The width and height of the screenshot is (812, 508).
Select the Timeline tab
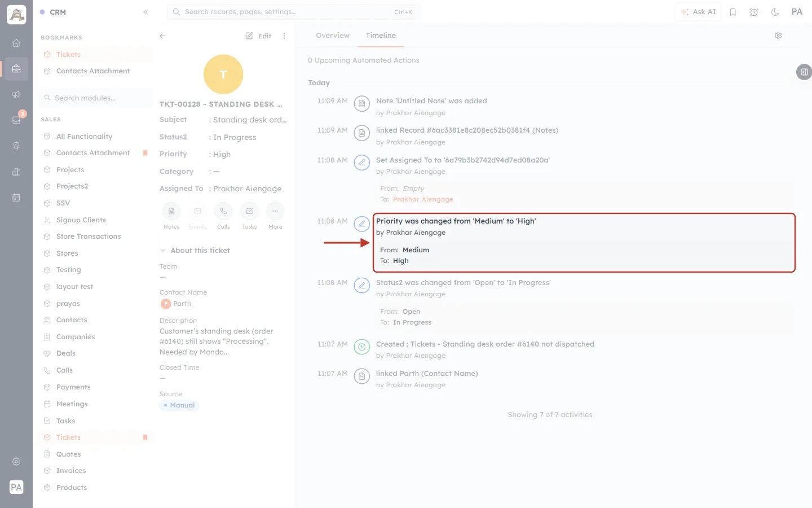pyautogui.click(x=381, y=35)
